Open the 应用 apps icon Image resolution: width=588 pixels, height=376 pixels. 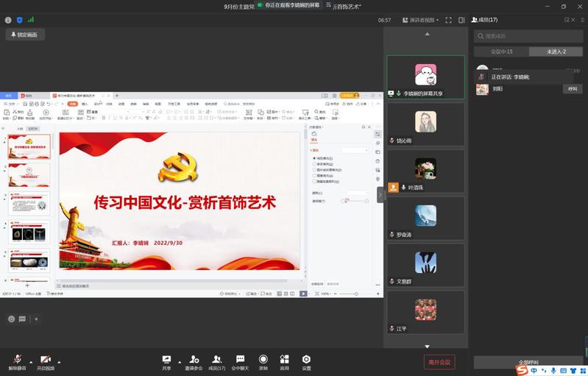[x=285, y=359]
